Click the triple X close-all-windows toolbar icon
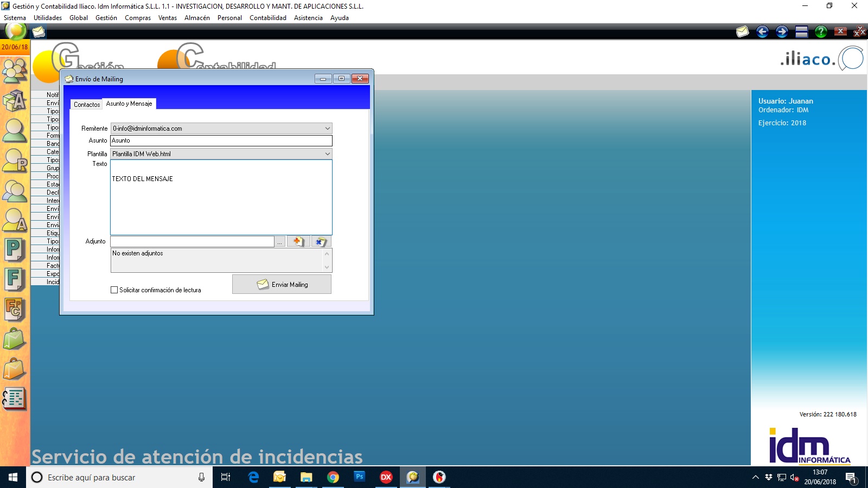The image size is (868, 488). pyautogui.click(x=860, y=32)
